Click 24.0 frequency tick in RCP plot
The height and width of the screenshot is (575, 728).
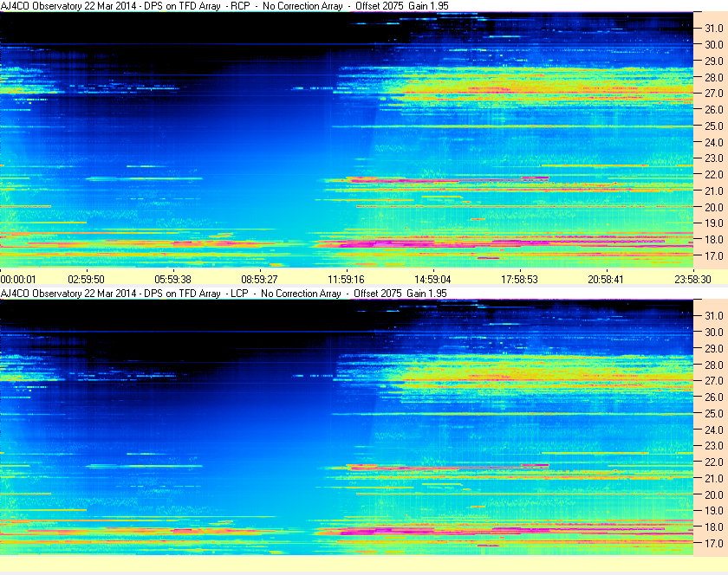[713, 142]
